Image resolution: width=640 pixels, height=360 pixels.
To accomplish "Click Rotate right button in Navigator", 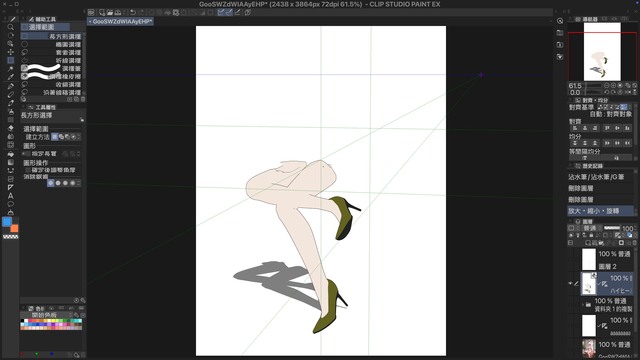I will tap(613, 93).
